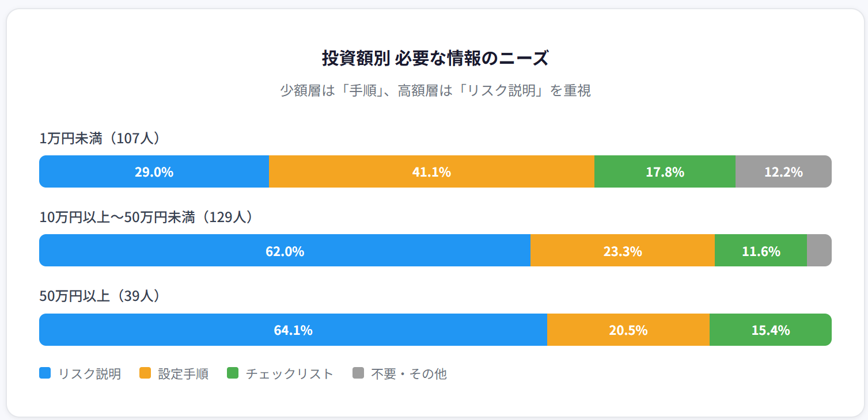Click the 20.5% orange bar segment
Image resolution: width=868 pixels, height=420 pixels.
(x=628, y=330)
